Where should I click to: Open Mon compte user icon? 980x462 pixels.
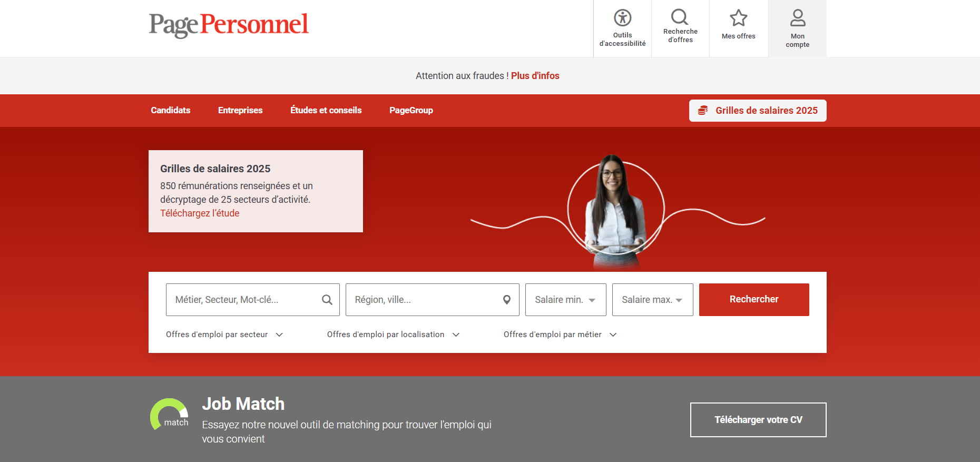[x=798, y=18]
